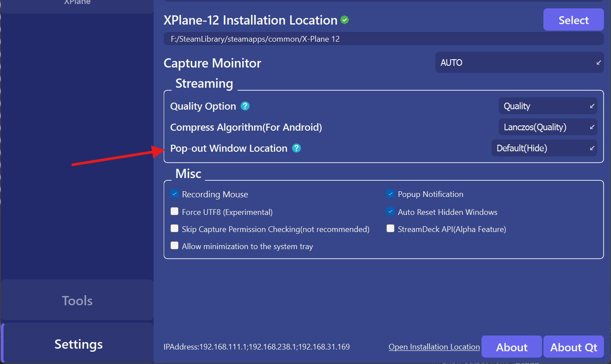Uncheck Auto Reset Hidden Windows
This screenshot has height=364, width=611.
(390, 212)
